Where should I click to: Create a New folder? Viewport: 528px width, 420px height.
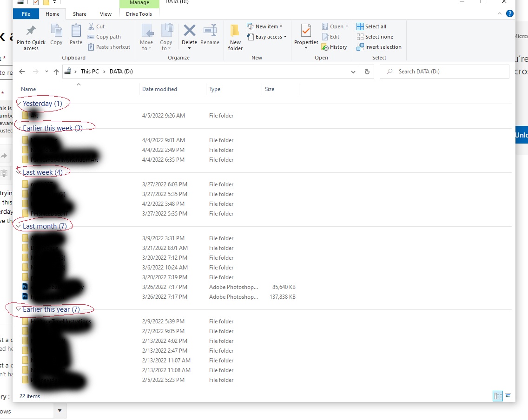click(x=235, y=37)
